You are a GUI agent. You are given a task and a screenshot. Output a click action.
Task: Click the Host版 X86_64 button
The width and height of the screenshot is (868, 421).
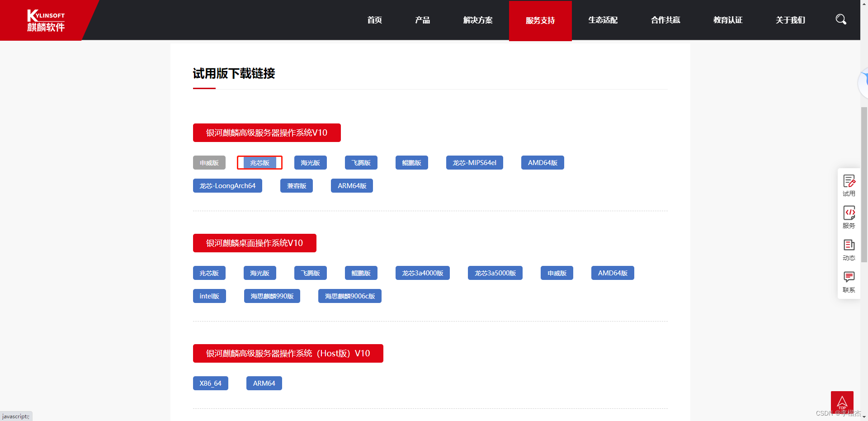211,383
